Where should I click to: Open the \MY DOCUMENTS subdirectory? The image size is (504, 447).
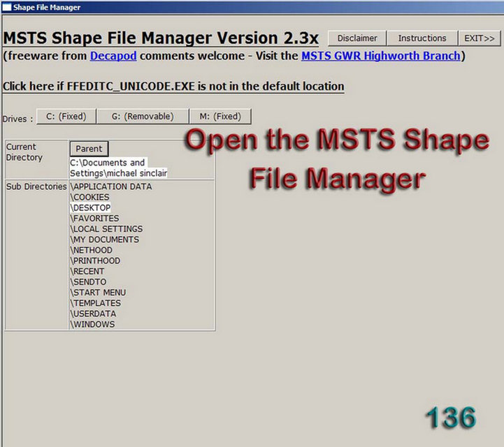104,240
